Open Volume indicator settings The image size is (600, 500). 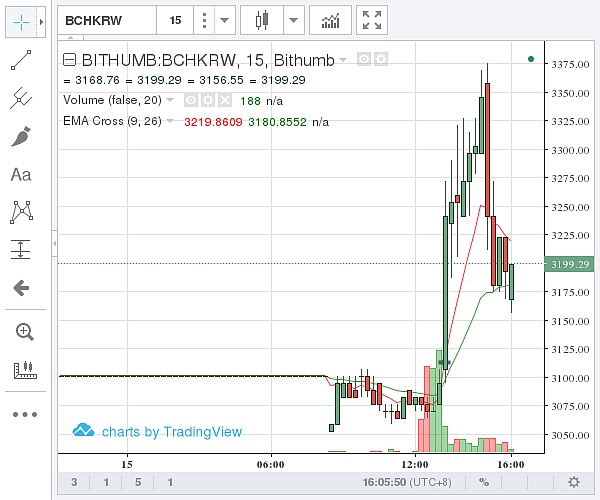208,100
